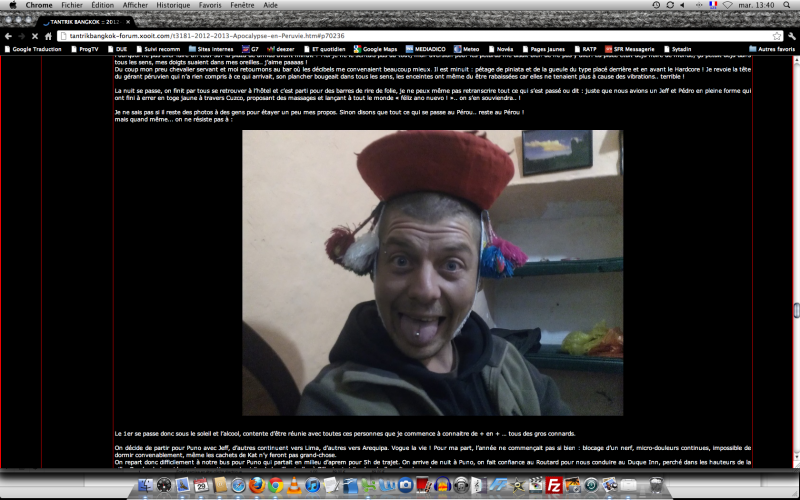
Task: Expand the Autres favoris folder
Action: (x=772, y=49)
